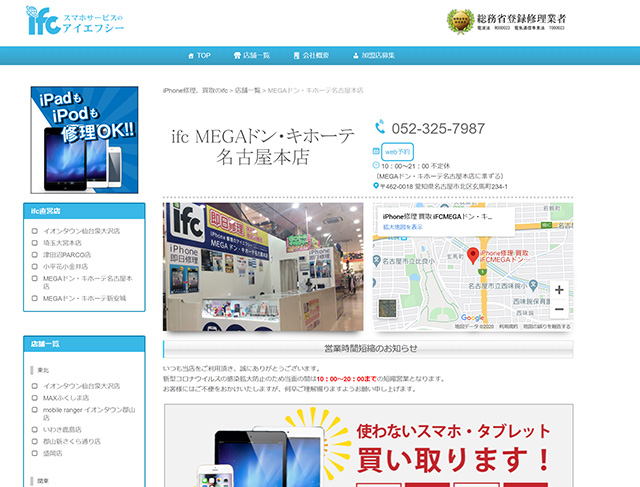Click 拡大地図を表示 link on map
Viewport: 640px width, 487px height.
[402, 227]
